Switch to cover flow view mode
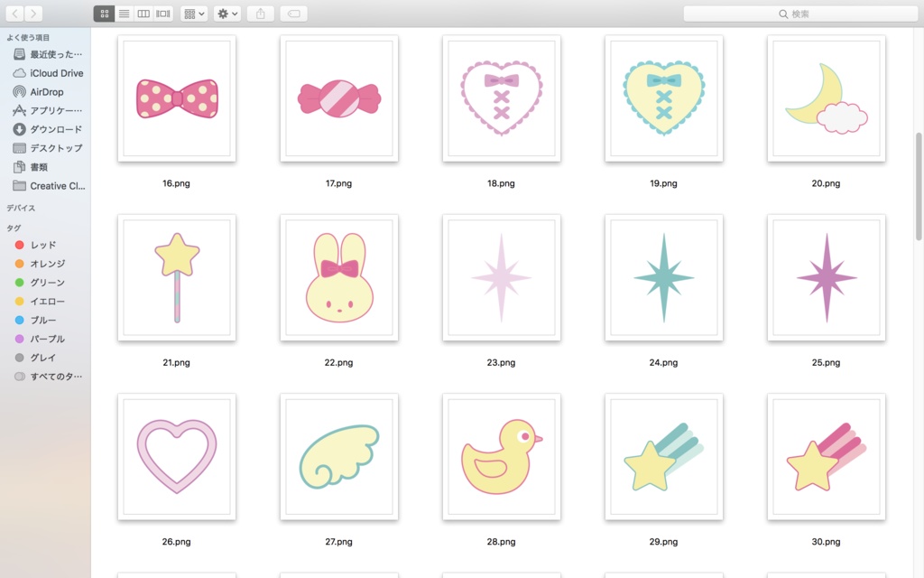This screenshot has width=924, height=578. pos(163,14)
